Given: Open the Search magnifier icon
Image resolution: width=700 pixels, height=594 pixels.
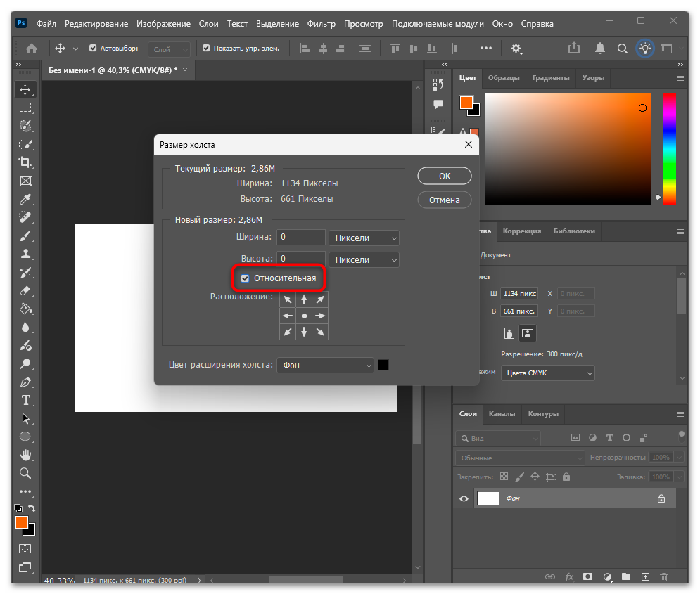Looking at the screenshot, I should click(623, 49).
